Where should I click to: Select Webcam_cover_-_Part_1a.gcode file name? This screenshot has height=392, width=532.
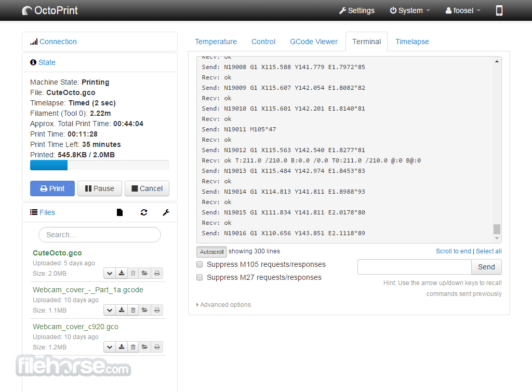click(88, 290)
